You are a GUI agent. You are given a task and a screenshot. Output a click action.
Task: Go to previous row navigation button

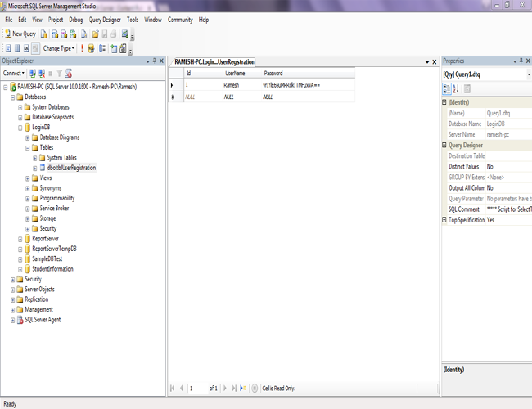pos(182,388)
